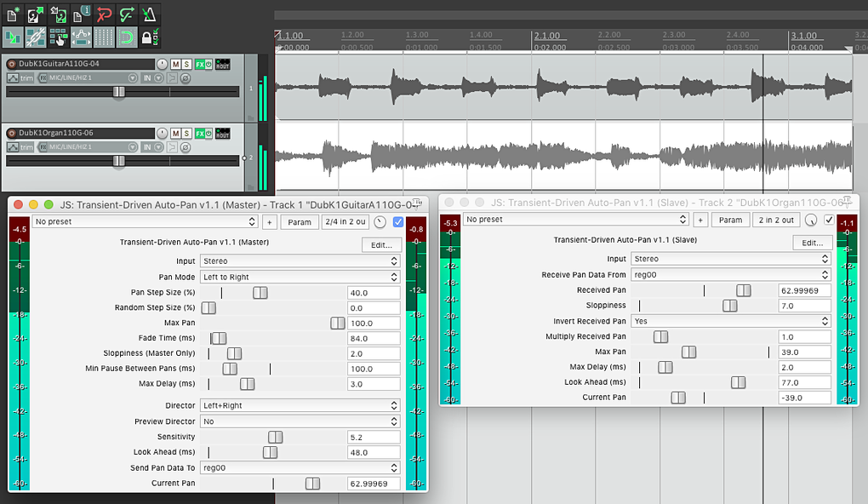Open routing for guitar track
868x504 pixels.
tap(223, 64)
